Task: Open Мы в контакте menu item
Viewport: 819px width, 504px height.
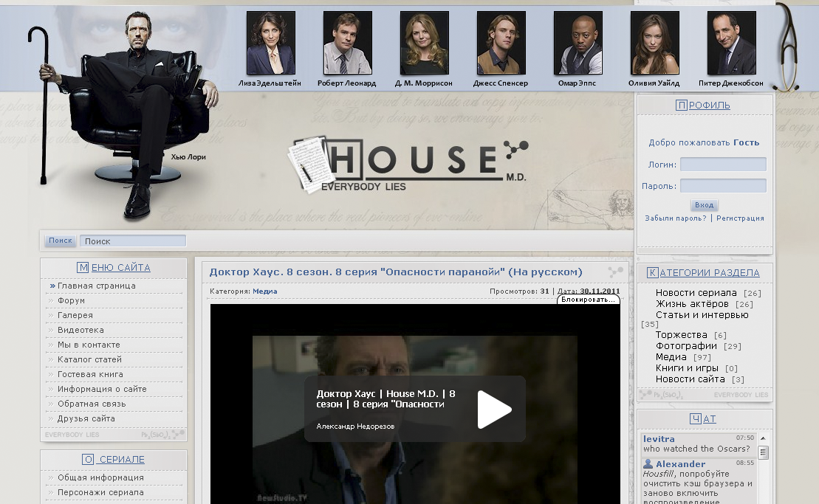Action: coord(89,345)
